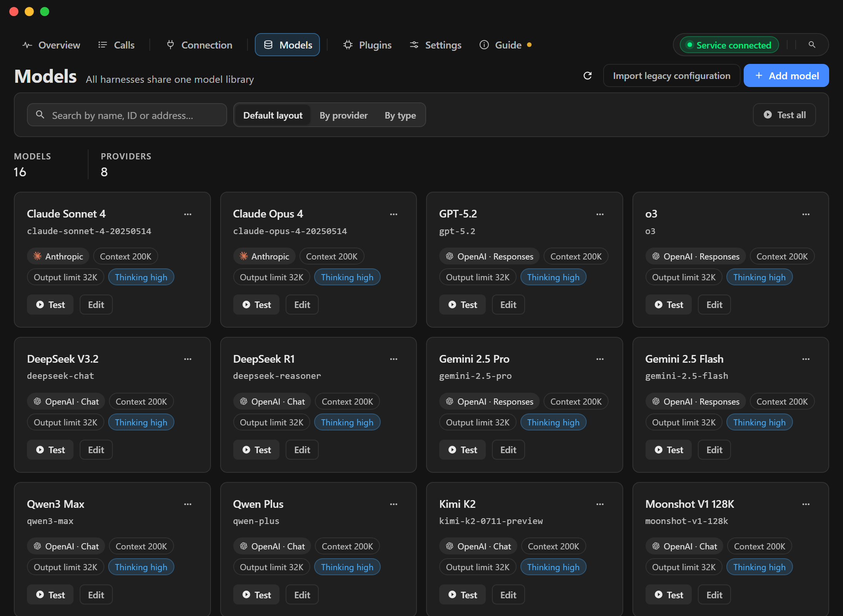The height and width of the screenshot is (616, 843).
Task: Open the three-dot menu on GPT-5.2 card
Action: (600, 214)
